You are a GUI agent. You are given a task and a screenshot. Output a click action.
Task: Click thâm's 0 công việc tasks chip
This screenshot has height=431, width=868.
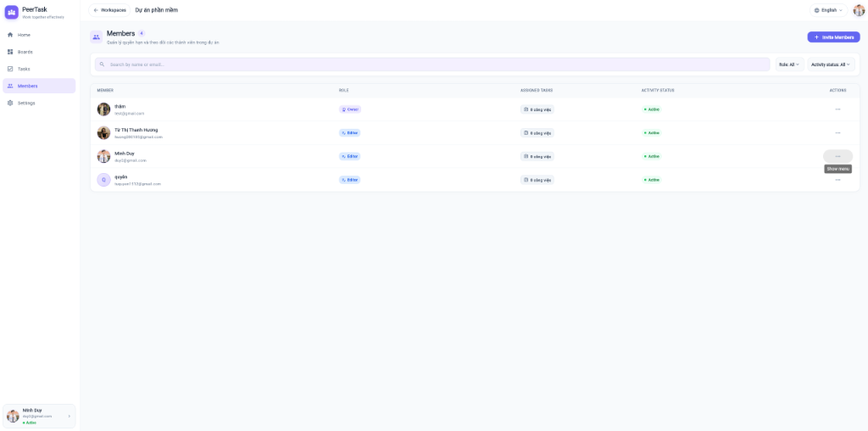(x=537, y=109)
